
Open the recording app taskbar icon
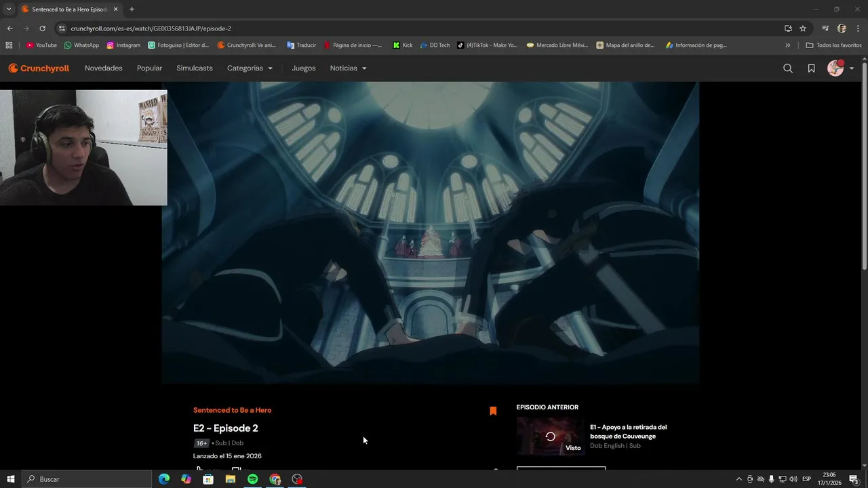coord(297,479)
